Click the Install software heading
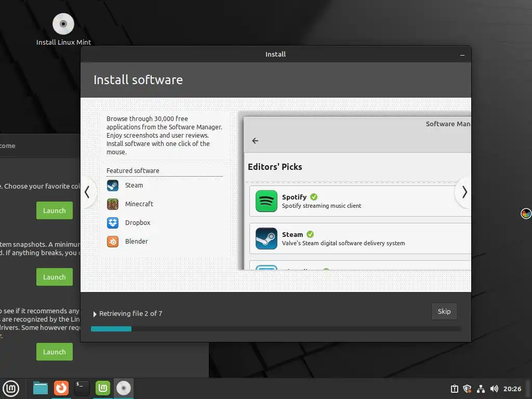532x399 pixels. 138,80
